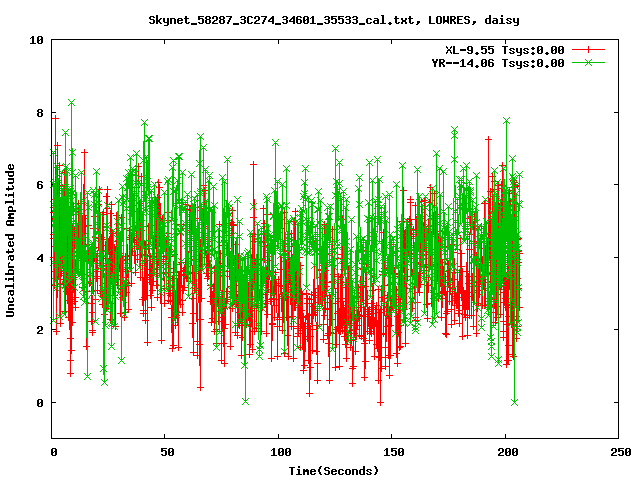Click x-axis tick label 150
The width and height of the screenshot is (640, 480).
tap(394, 452)
